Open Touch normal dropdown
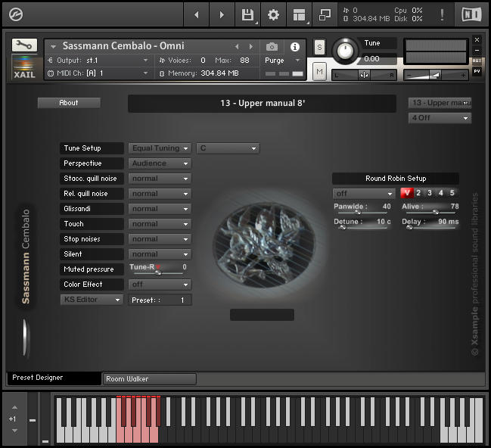This screenshot has height=448, width=491. click(x=160, y=224)
